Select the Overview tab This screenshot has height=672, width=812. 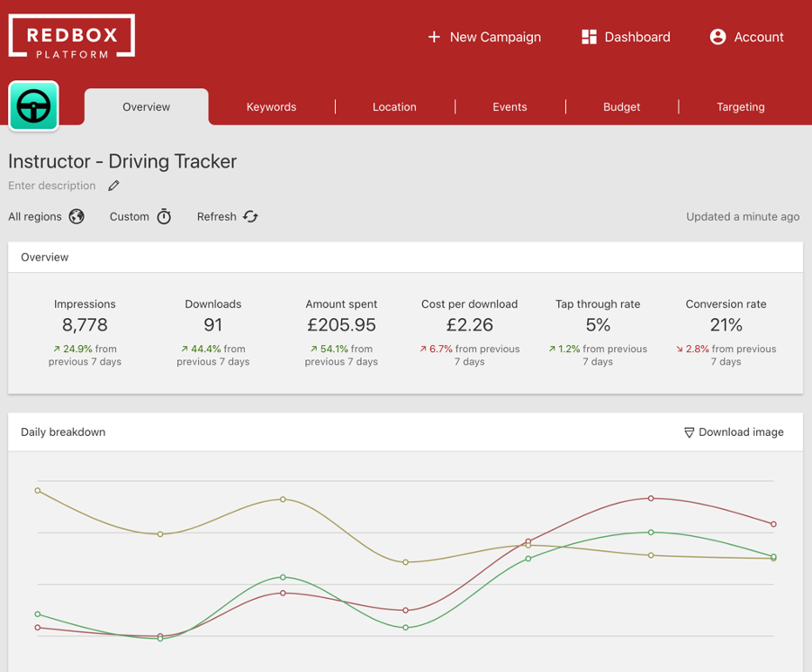[x=146, y=106]
